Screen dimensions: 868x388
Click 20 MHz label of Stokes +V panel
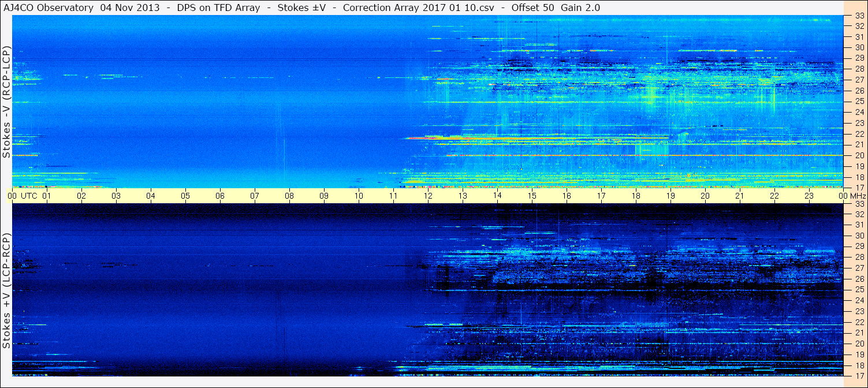pyautogui.click(x=859, y=343)
